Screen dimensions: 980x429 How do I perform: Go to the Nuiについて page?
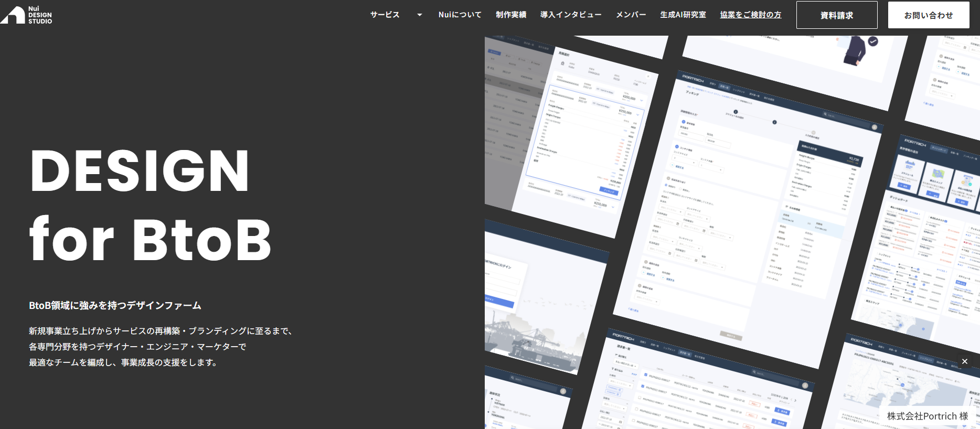[x=460, y=15]
